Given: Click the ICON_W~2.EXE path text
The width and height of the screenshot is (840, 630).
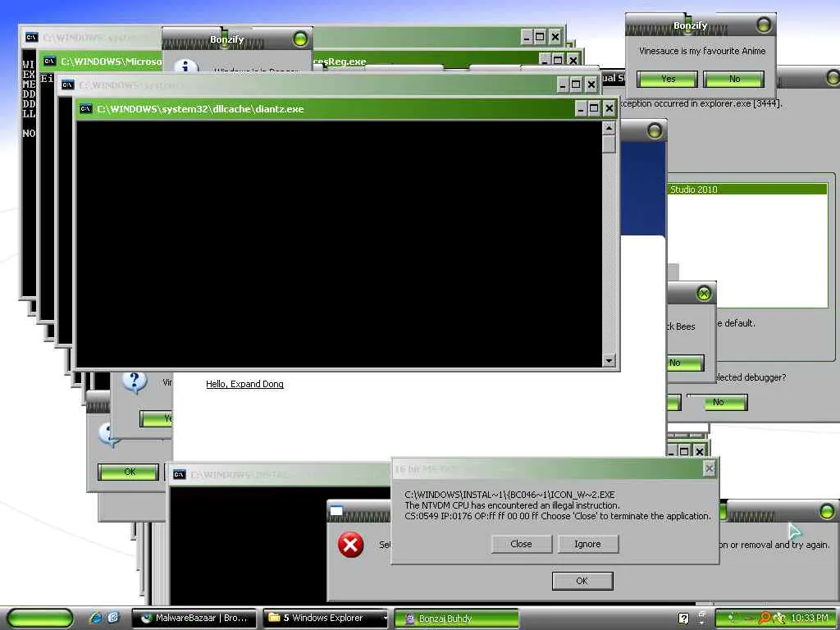Looking at the screenshot, I should point(509,495).
